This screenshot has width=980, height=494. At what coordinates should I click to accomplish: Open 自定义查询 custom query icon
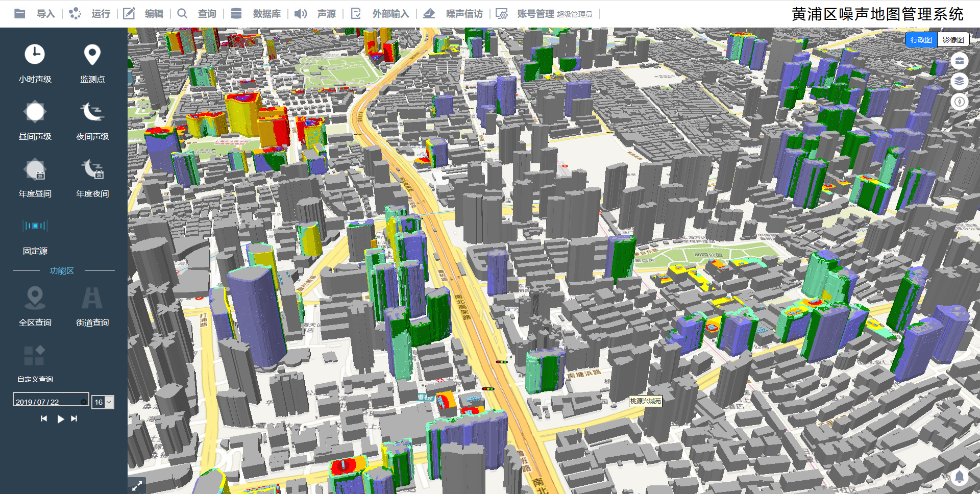tap(35, 355)
